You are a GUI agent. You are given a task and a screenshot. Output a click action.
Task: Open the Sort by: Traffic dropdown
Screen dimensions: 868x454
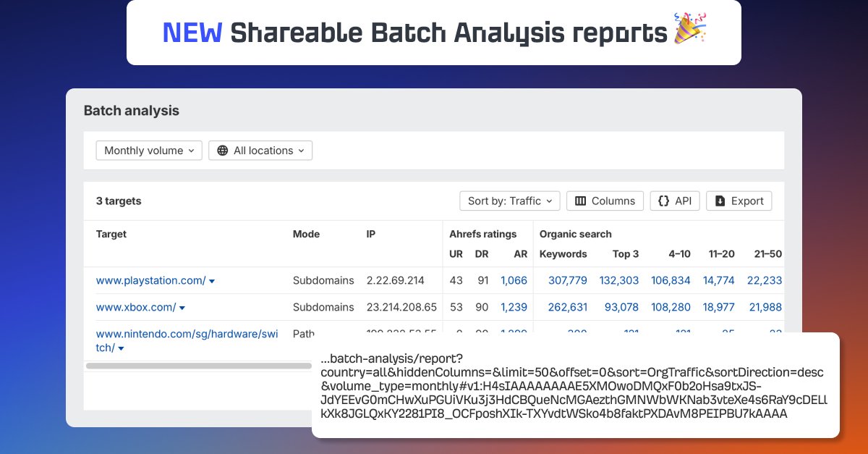coord(510,201)
